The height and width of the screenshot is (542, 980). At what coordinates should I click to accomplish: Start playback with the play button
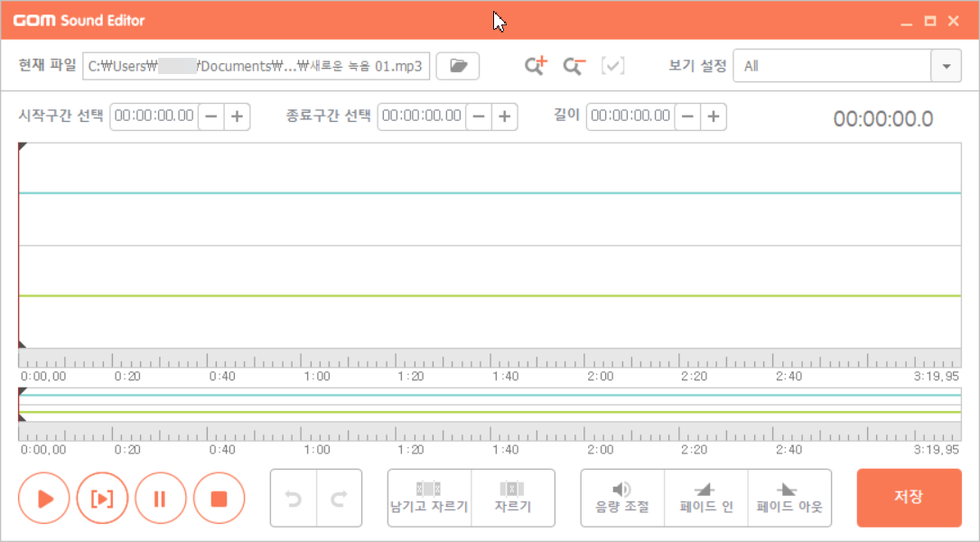coord(43,499)
